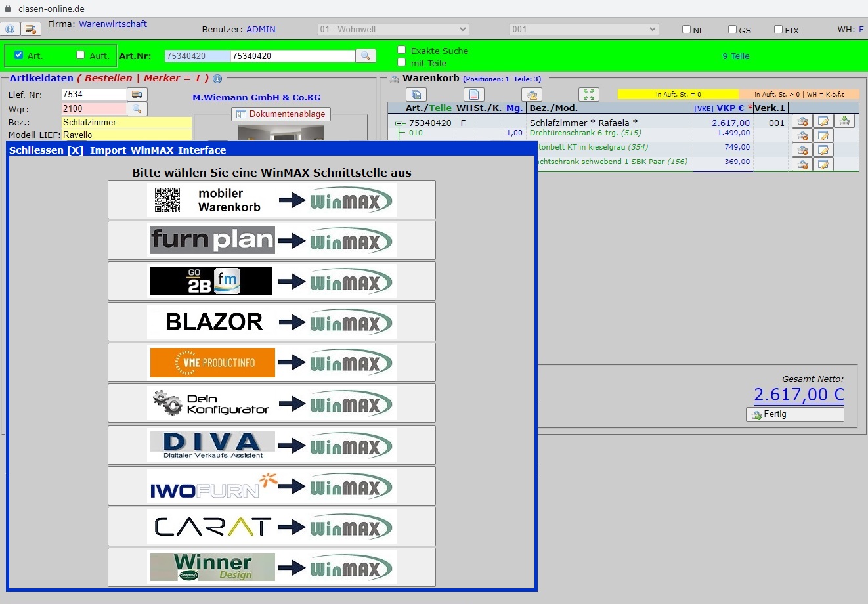Click the truck icon beside Lief.-Nr
Viewport: 868px width, 604px height.
(x=137, y=95)
